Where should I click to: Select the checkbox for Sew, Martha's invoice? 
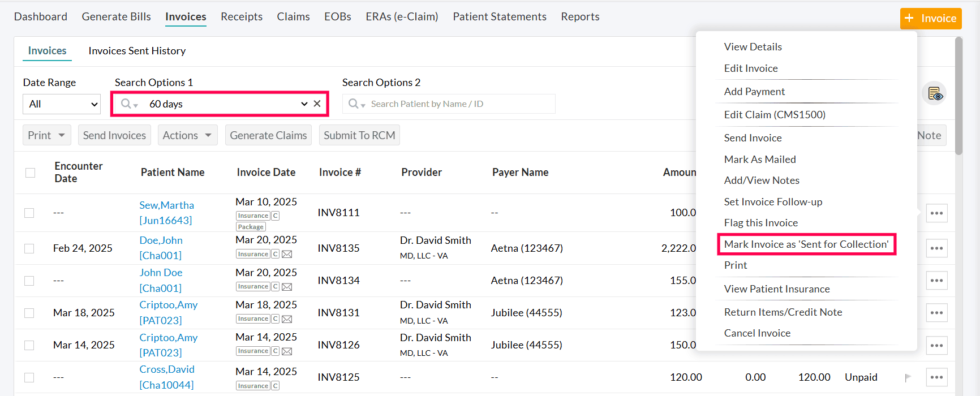(x=29, y=213)
